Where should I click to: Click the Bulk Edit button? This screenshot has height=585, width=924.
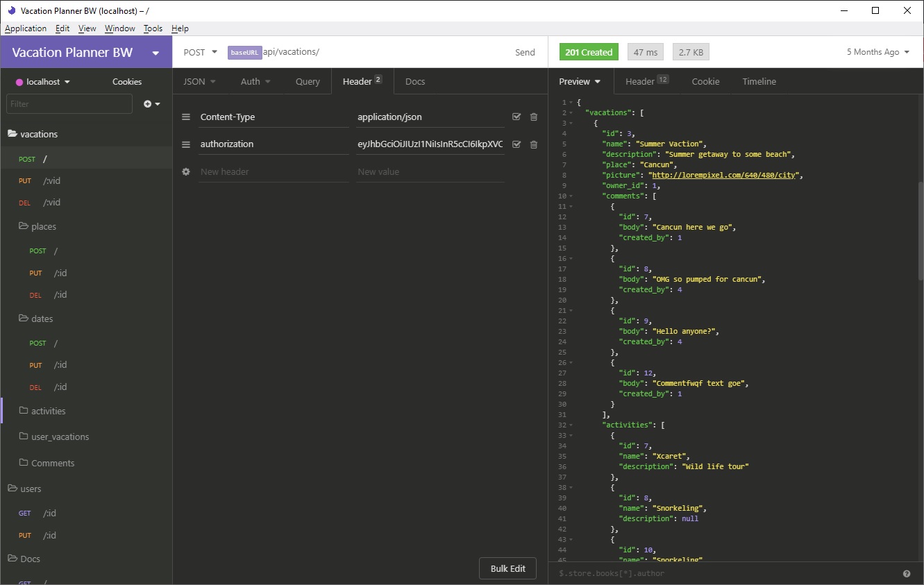pyautogui.click(x=507, y=568)
